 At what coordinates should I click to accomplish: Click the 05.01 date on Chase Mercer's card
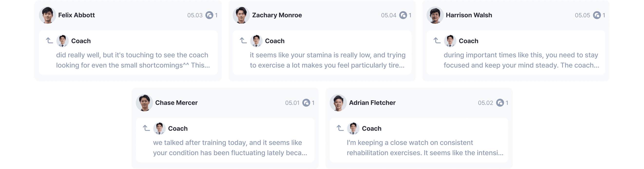click(x=292, y=103)
